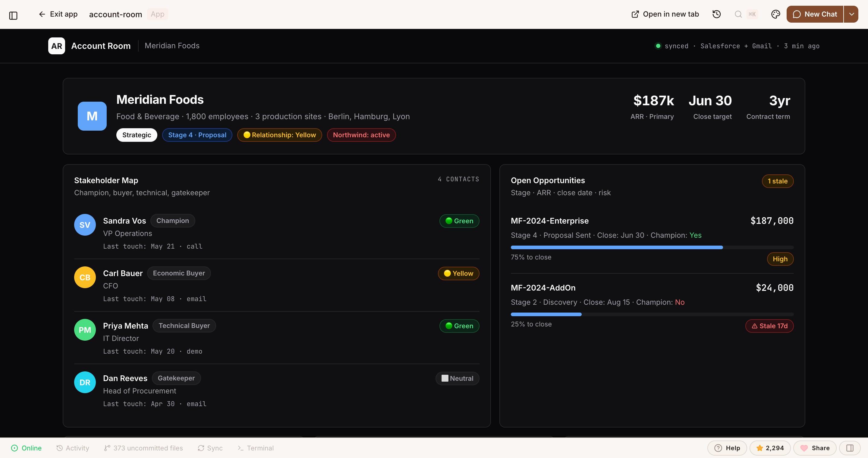
Task: Click the search magnifier icon
Action: (738, 14)
